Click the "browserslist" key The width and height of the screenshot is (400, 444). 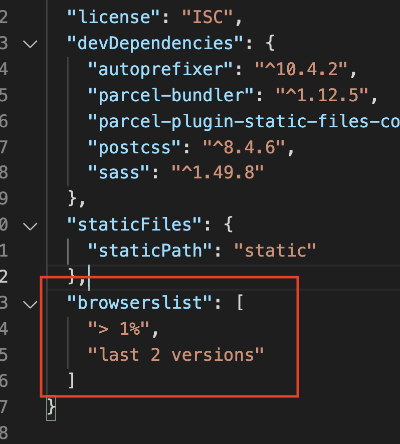139,303
